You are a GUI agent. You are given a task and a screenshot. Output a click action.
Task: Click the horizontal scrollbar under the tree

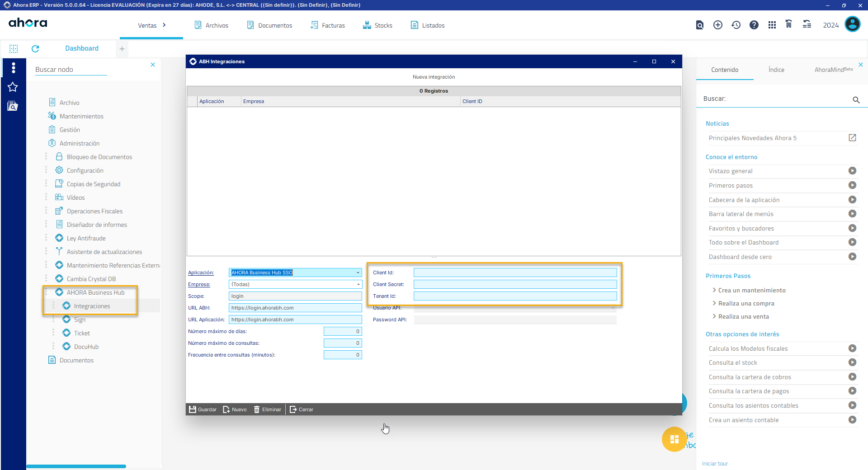click(76, 466)
